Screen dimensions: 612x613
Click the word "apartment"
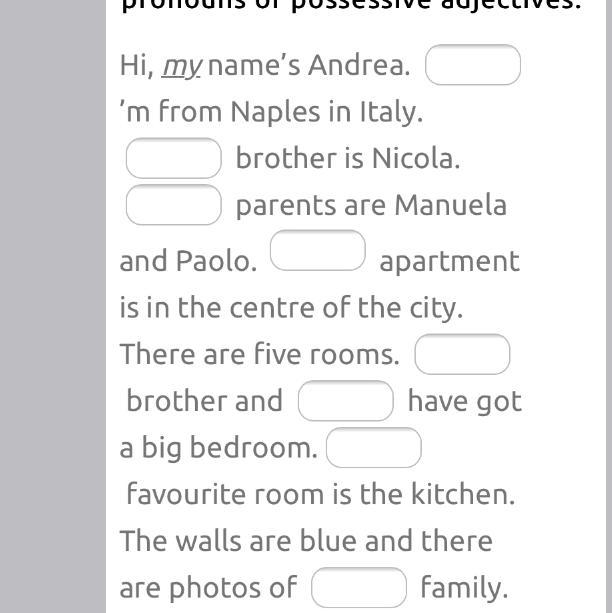tap(449, 262)
